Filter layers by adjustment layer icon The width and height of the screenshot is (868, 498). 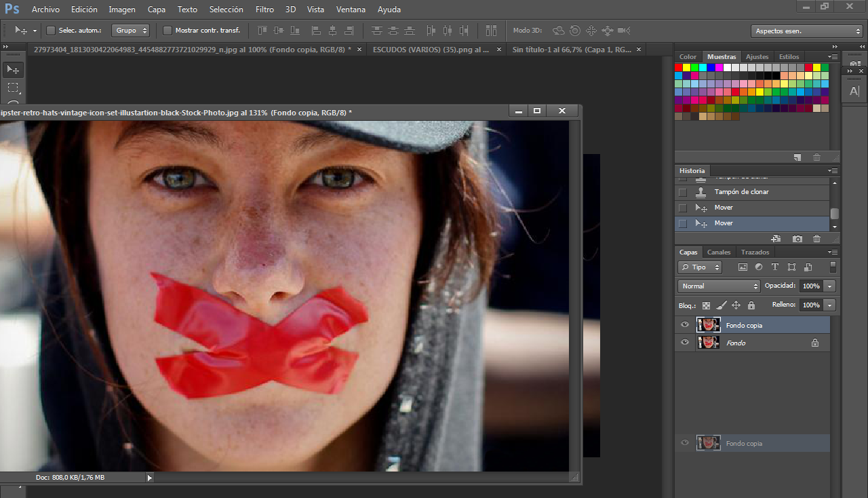pyautogui.click(x=758, y=267)
